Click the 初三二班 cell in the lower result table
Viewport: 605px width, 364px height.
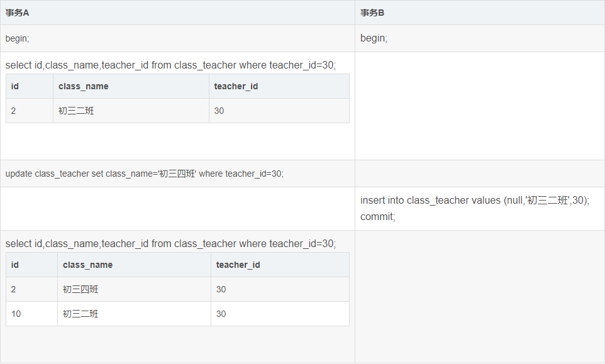pyautogui.click(x=80, y=314)
